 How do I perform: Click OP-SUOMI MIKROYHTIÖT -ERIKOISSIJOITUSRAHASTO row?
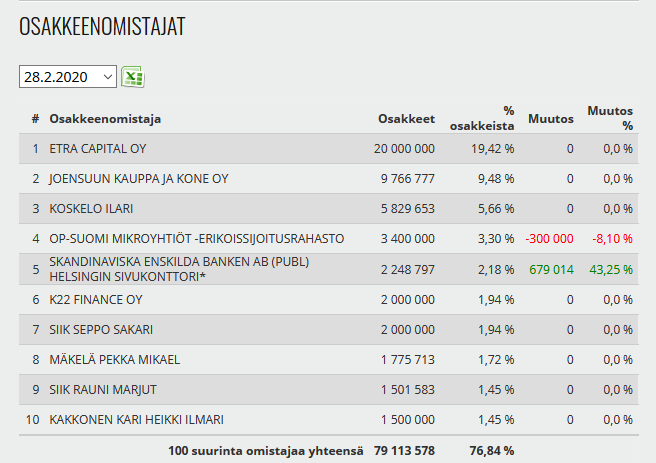(x=197, y=239)
